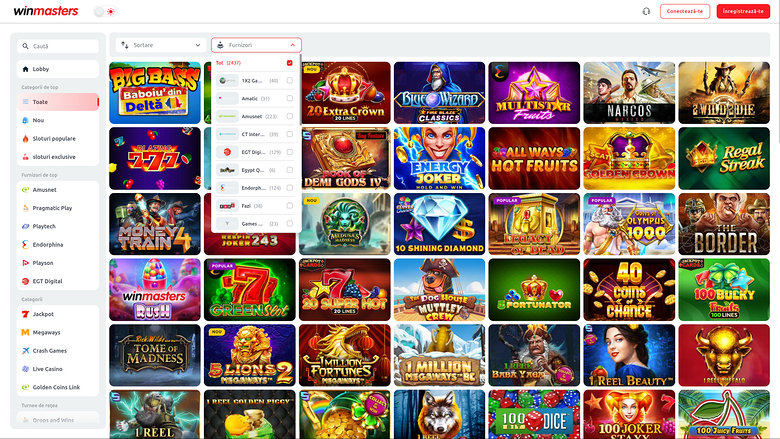Screen dimensions: 780x439
Task: Open Blue Wizard game thumbnail
Action: click(439, 93)
